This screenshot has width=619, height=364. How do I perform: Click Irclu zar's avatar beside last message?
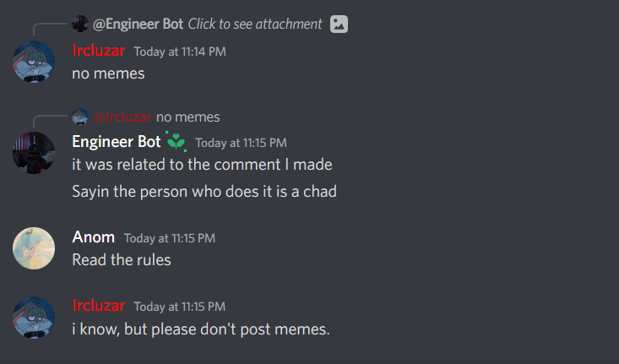34,318
